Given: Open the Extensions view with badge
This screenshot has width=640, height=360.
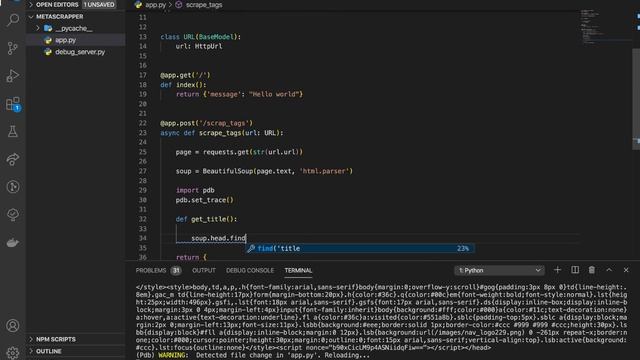Looking at the screenshot, I should pyautogui.click(x=13, y=104).
